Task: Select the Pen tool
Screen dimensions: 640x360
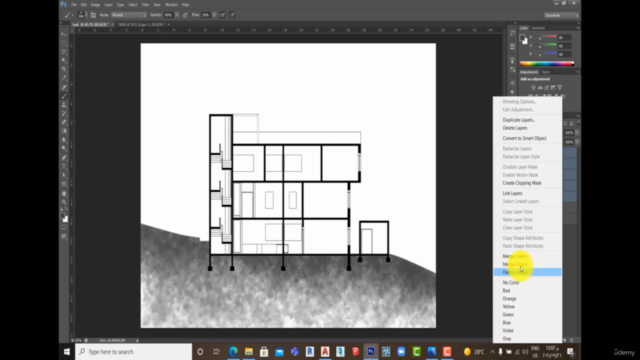Action: click(64, 158)
